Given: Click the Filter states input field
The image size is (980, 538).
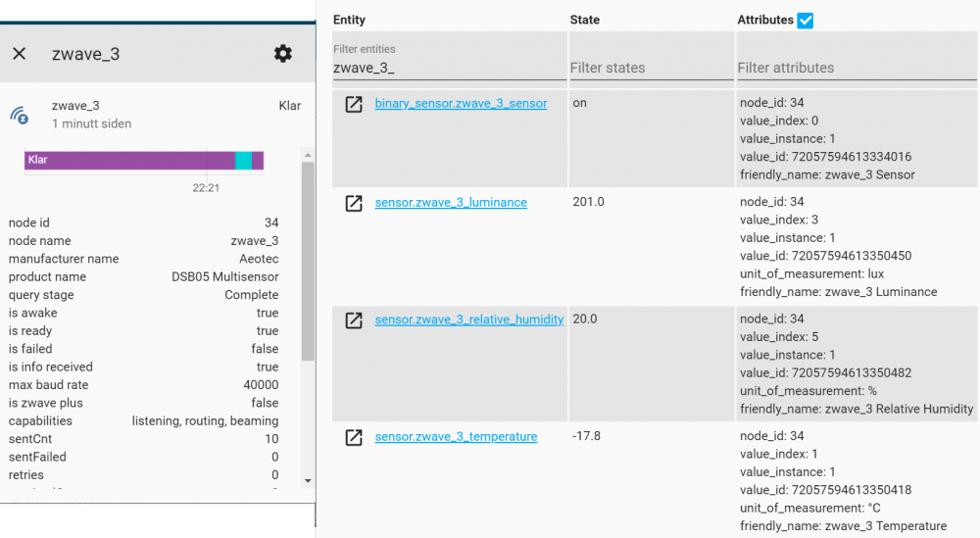Looking at the screenshot, I should pyautogui.click(x=649, y=68).
